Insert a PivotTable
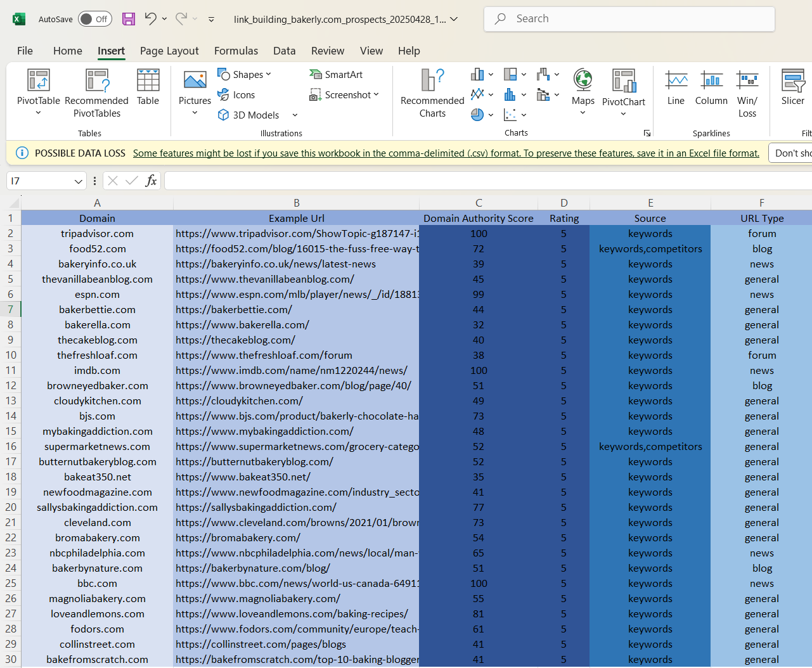Screen dimensions: 812x668 (x=39, y=93)
